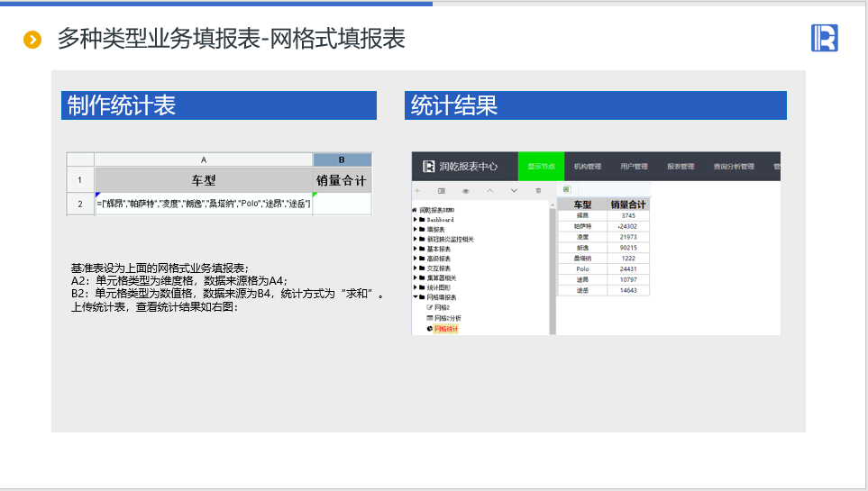Click cell A2 with the car model formula
This screenshot has width=868, height=491.
click(x=204, y=204)
